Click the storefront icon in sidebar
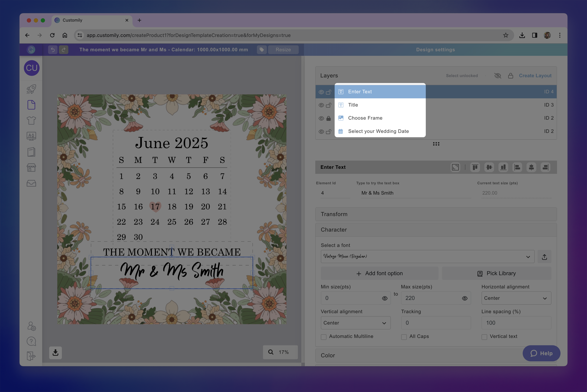This screenshot has width=587, height=392. point(31,168)
